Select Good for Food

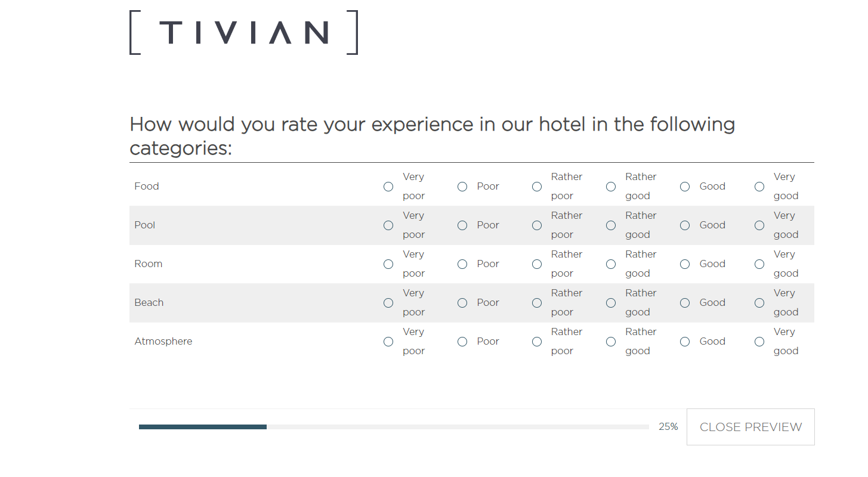click(685, 187)
